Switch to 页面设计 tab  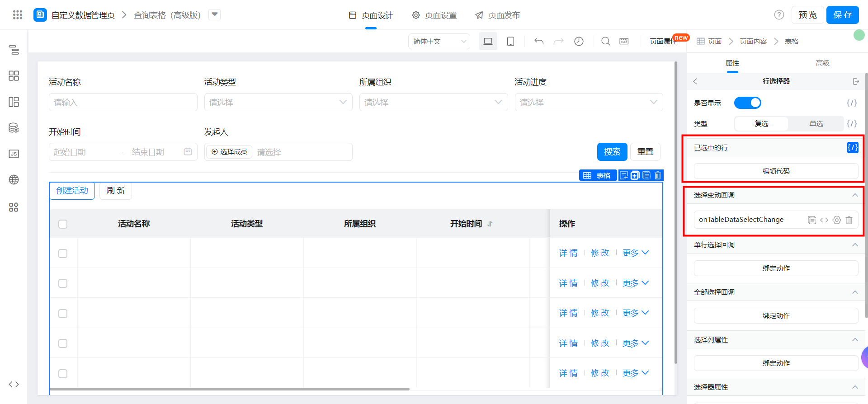pos(371,15)
